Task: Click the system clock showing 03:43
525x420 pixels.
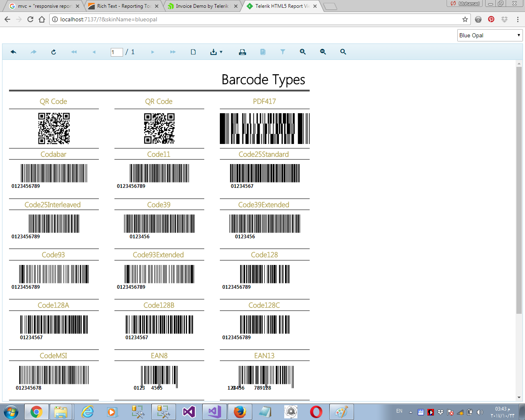Action: (502, 412)
